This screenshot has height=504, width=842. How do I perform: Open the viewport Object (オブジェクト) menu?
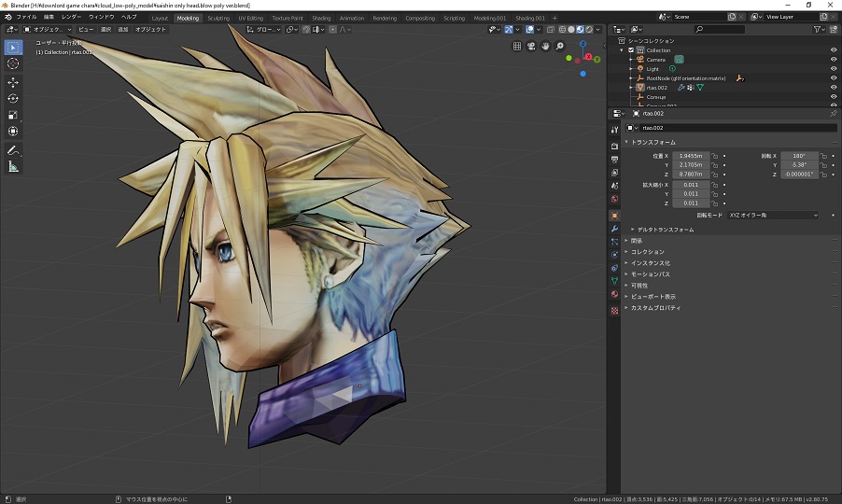(150, 30)
